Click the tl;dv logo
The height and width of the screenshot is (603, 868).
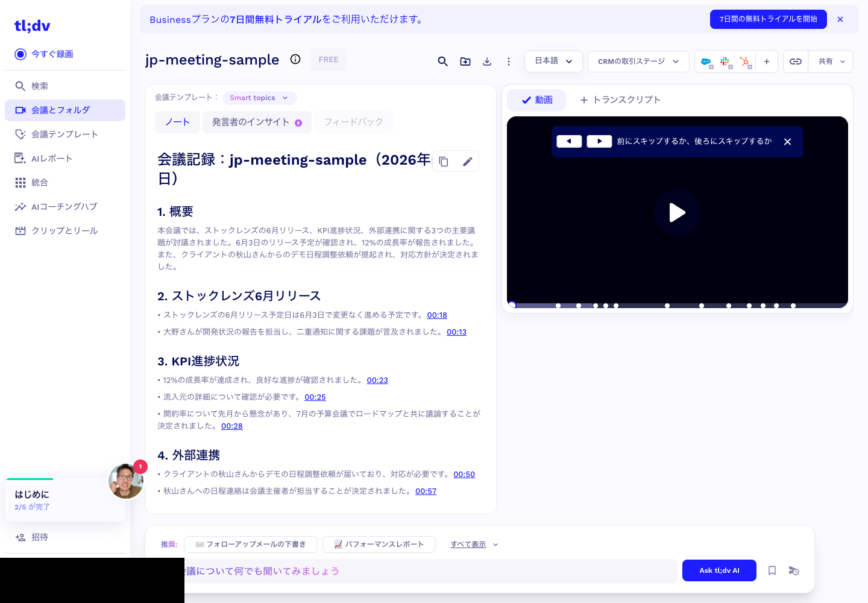tap(32, 26)
